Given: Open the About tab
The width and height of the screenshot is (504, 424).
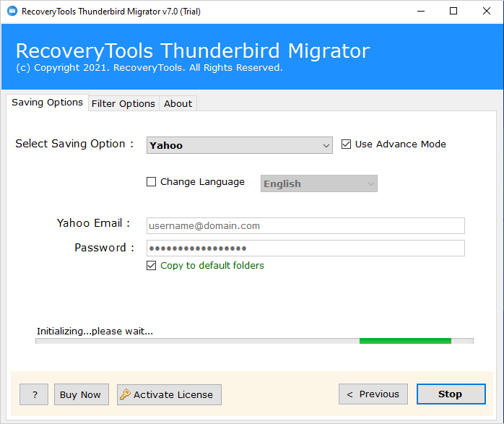Looking at the screenshot, I should [x=178, y=103].
